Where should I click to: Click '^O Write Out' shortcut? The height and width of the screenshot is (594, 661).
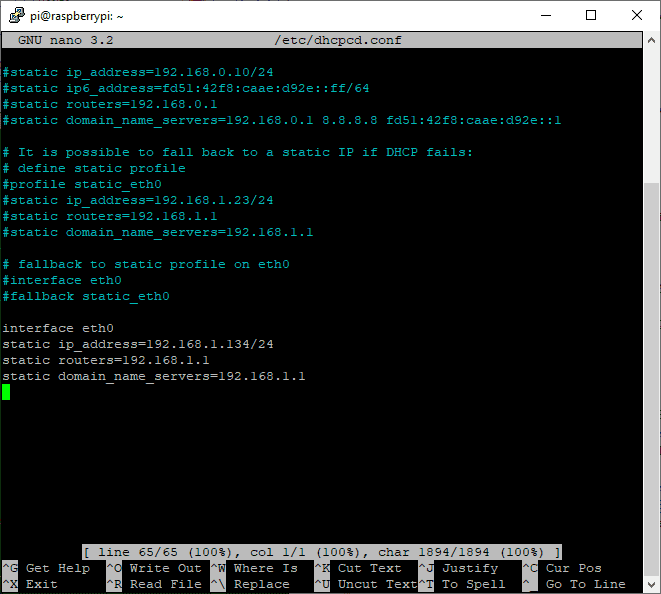154,568
